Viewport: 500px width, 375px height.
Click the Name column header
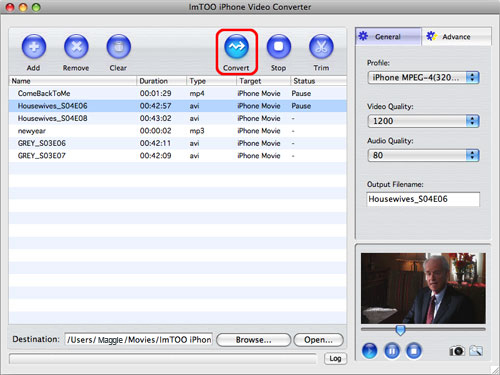coord(73,81)
